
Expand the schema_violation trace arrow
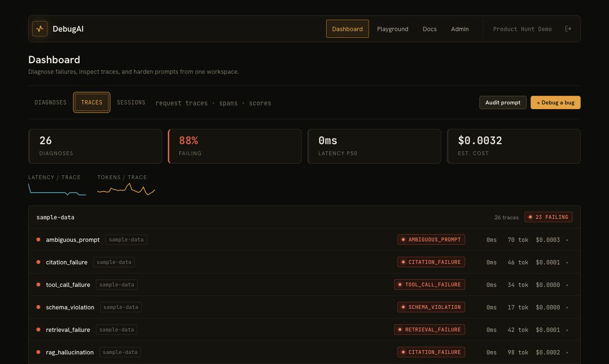(x=567, y=307)
